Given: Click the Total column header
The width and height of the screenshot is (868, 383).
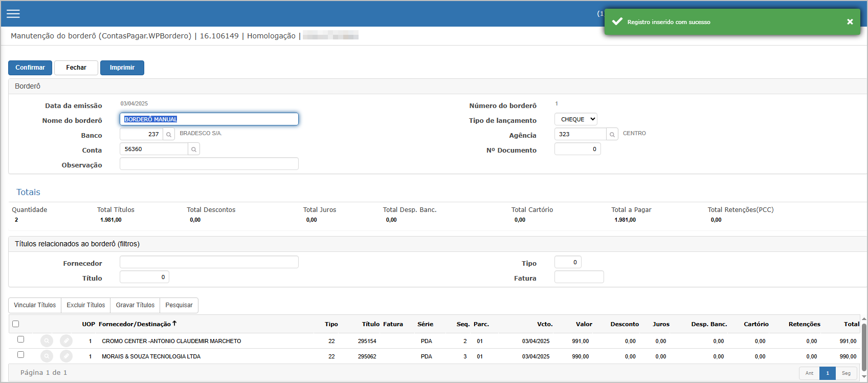Looking at the screenshot, I should (x=851, y=324).
